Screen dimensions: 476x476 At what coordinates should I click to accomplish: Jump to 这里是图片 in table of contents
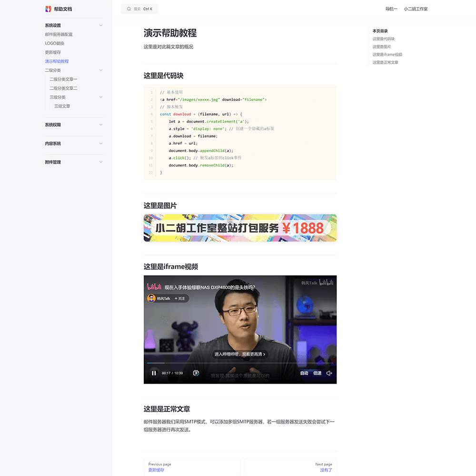(x=382, y=47)
